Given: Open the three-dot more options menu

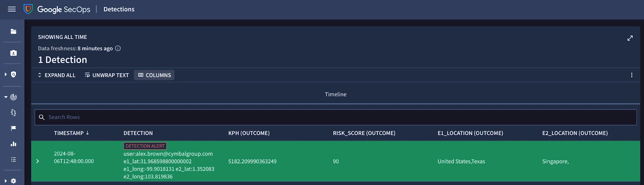Looking at the screenshot, I should [x=632, y=75].
